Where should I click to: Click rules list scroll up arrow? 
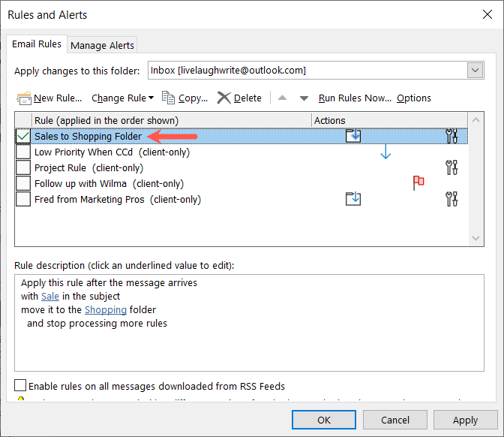point(475,120)
